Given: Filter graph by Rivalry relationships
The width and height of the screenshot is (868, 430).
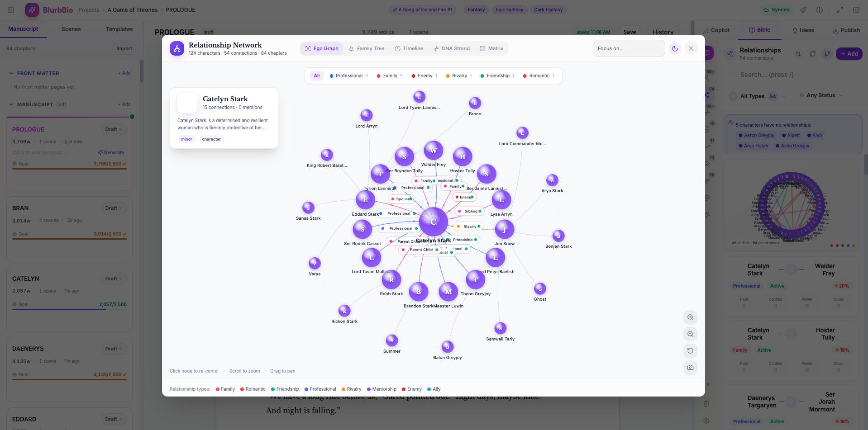Looking at the screenshot, I should [459, 76].
